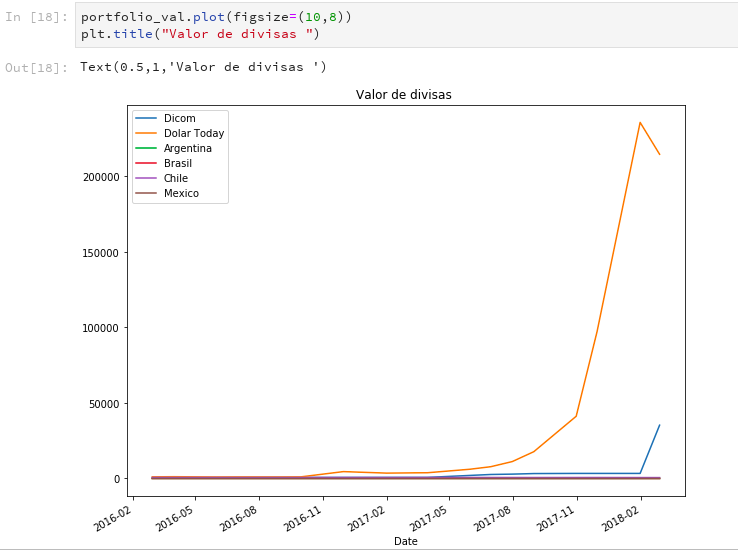Click the Chile legend label
Screen dimensions: 738x550
(176, 178)
